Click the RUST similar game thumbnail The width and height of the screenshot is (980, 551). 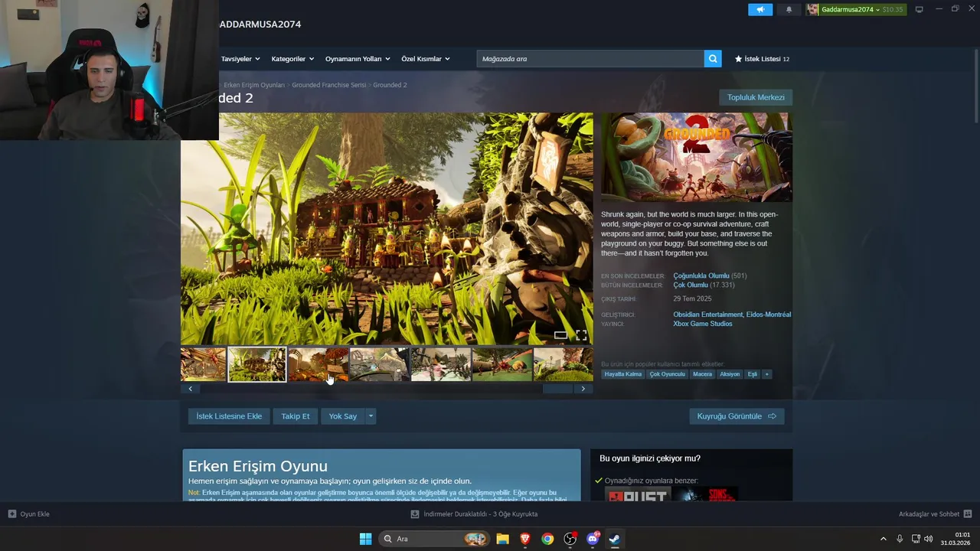[638, 494]
